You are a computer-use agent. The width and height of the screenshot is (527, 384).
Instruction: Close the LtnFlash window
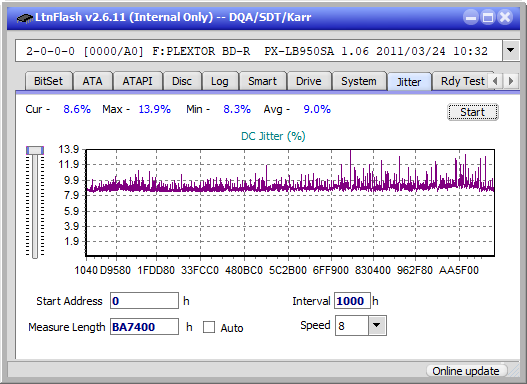[x=505, y=17]
